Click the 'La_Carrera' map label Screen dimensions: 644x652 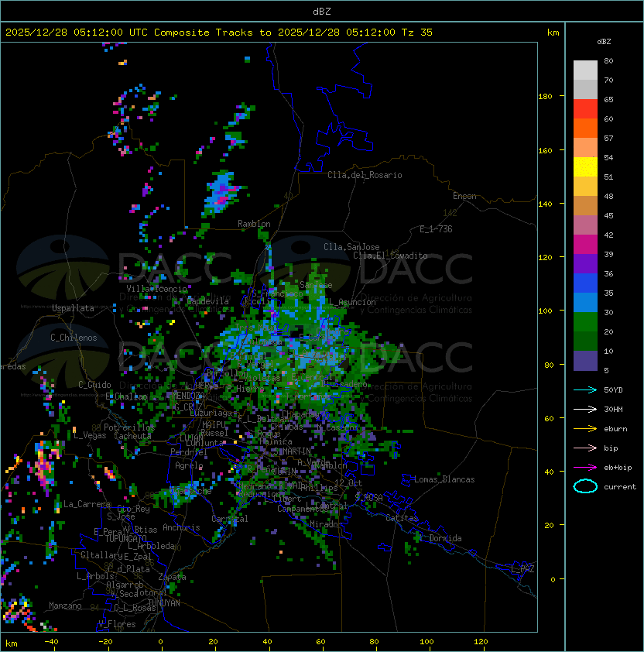[87, 504]
